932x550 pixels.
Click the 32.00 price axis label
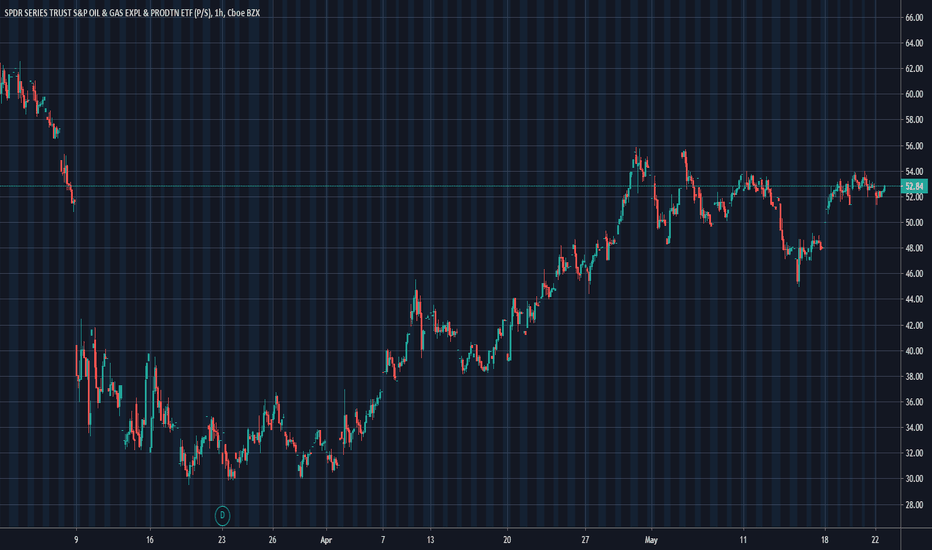pyautogui.click(x=914, y=454)
